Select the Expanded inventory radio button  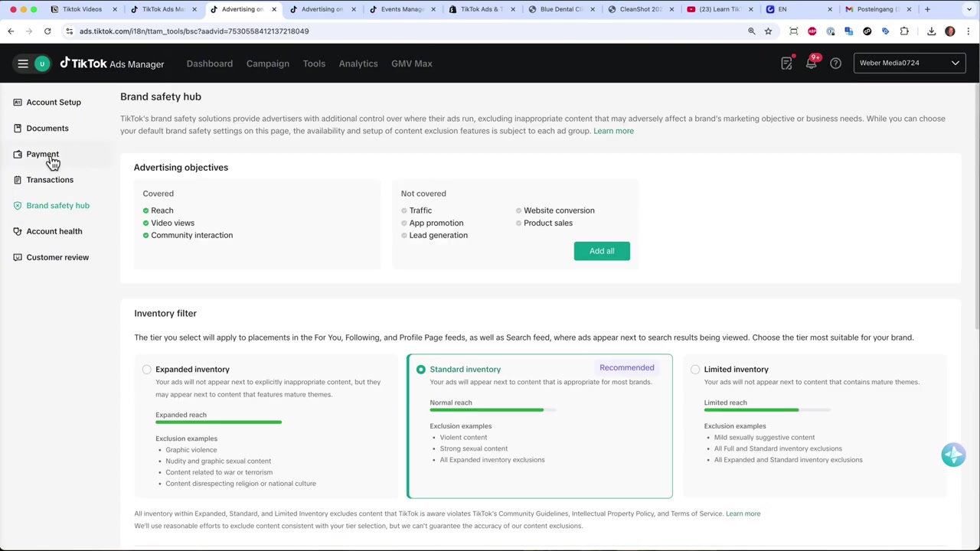point(146,370)
